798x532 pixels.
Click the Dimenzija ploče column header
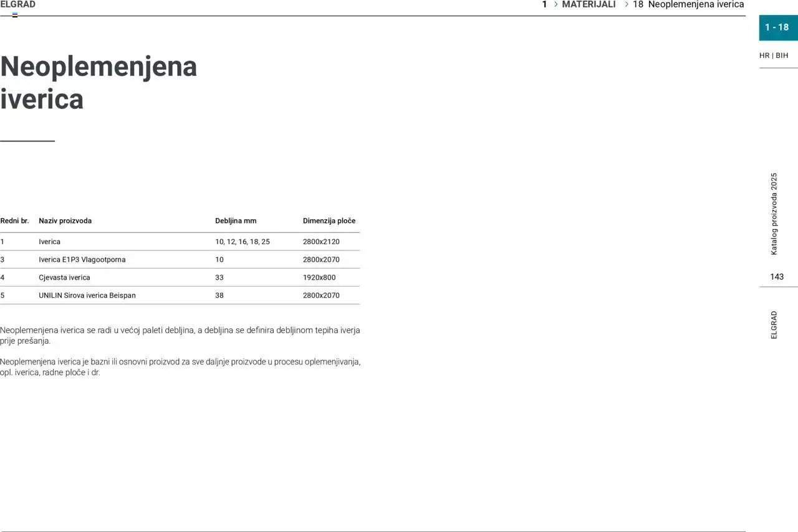point(329,221)
